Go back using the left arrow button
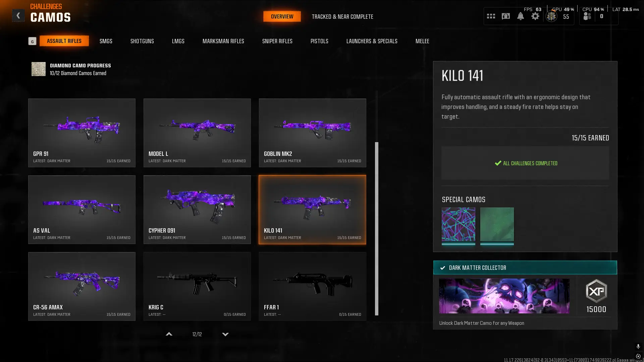Image resolution: width=644 pixels, height=362 pixels. (x=18, y=15)
